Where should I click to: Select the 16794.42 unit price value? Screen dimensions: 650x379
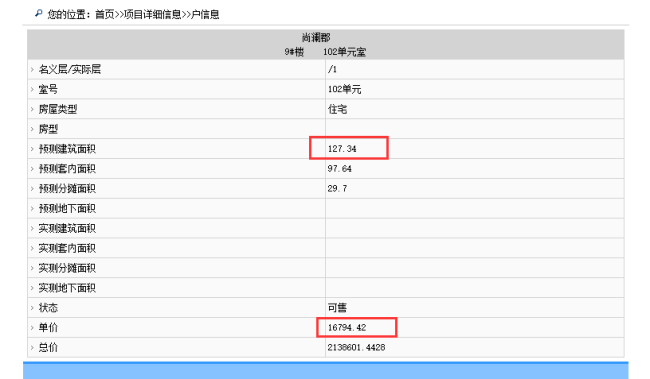(347, 328)
